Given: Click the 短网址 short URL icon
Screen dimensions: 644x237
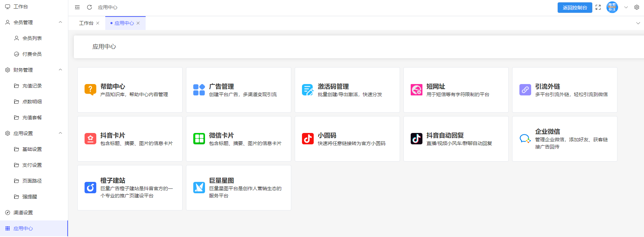Looking at the screenshot, I should [417, 90].
